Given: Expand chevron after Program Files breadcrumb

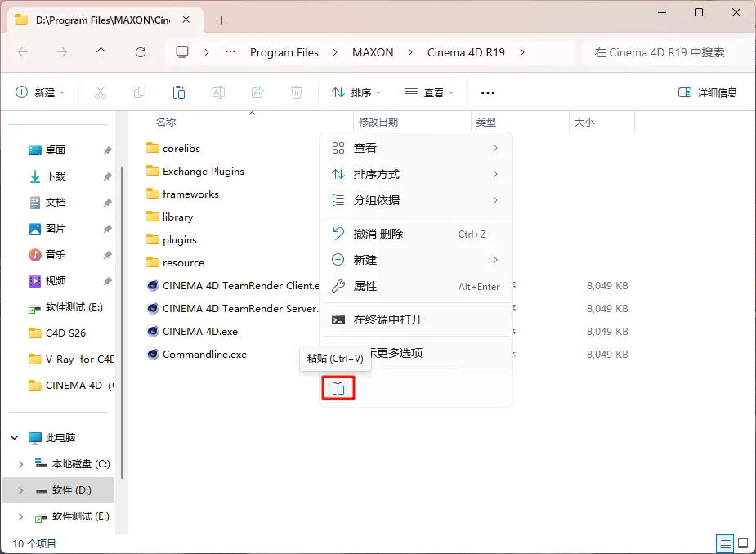Looking at the screenshot, I should pos(335,52).
